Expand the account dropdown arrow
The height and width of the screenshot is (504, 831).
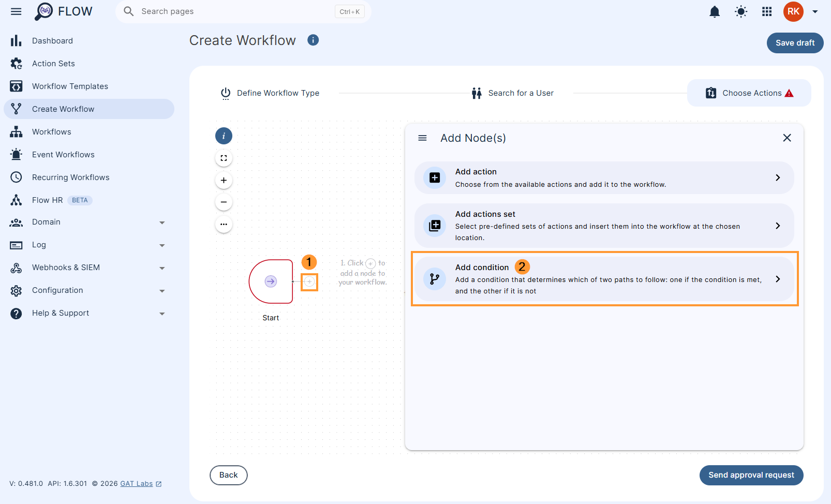click(x=815, y=11)
